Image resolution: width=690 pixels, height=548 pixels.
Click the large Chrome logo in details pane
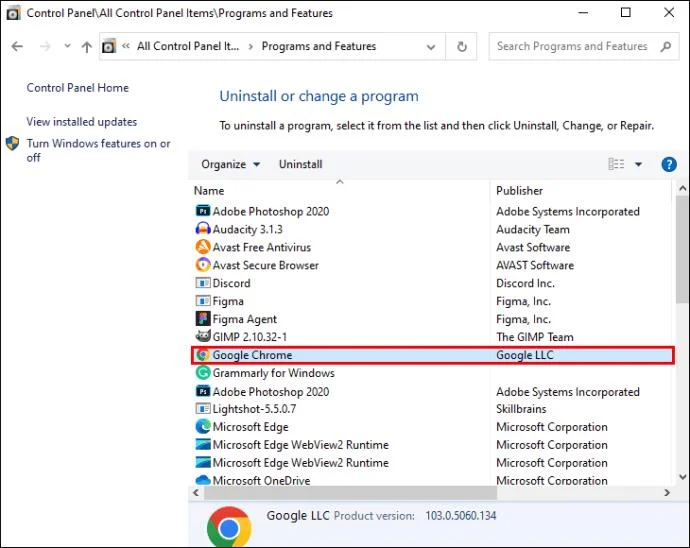[229, 527]
